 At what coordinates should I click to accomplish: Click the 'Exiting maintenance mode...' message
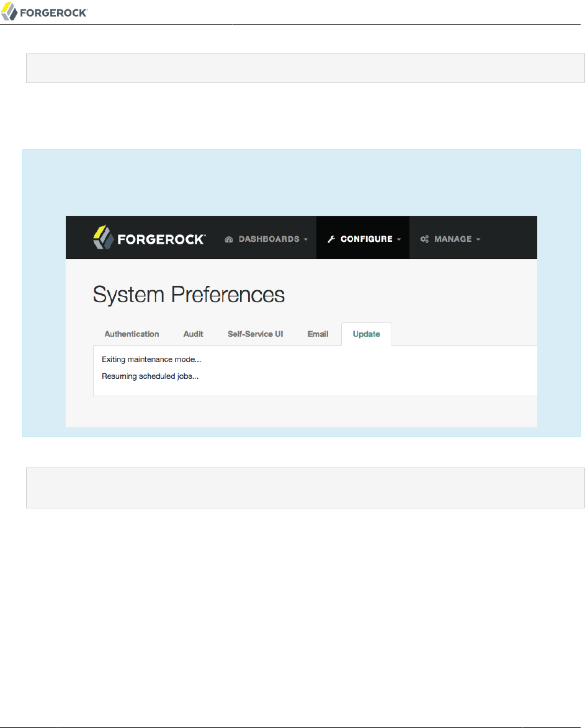[x=151, y=360]
